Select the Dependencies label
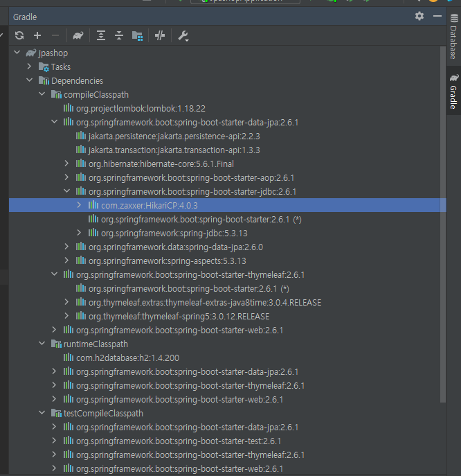This screenshot has width=461, height=476. coord(78,81)
